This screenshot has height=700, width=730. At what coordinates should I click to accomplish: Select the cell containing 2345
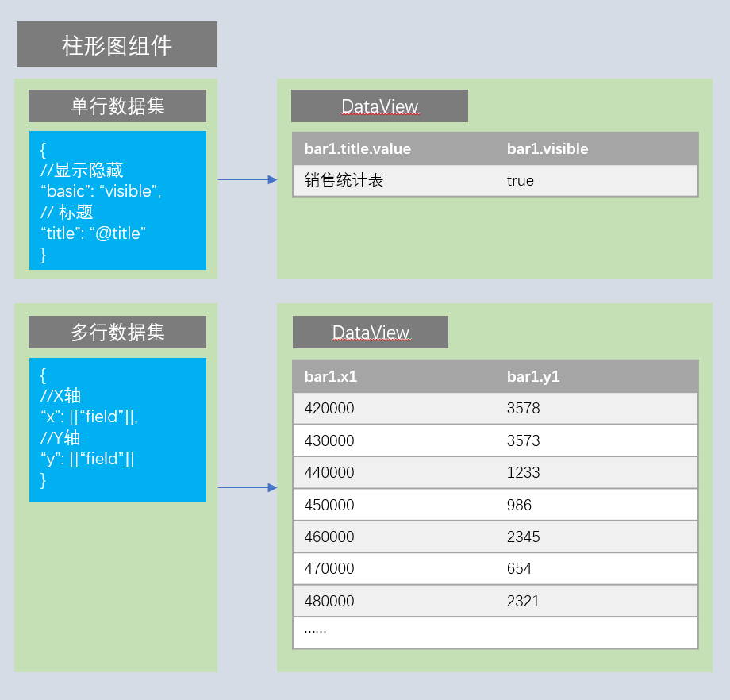click(x=524, y=537)
